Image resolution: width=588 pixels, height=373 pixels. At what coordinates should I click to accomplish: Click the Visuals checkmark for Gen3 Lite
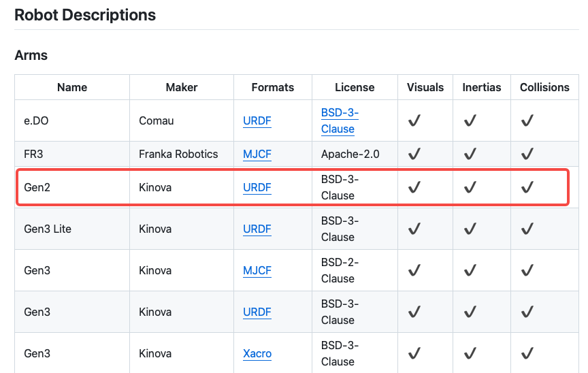tap(414, 229)
